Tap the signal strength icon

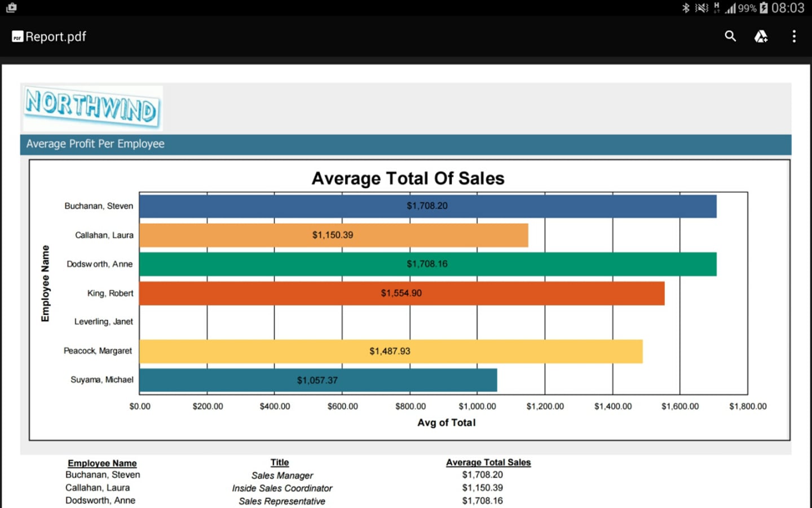[x=731, y=8]
